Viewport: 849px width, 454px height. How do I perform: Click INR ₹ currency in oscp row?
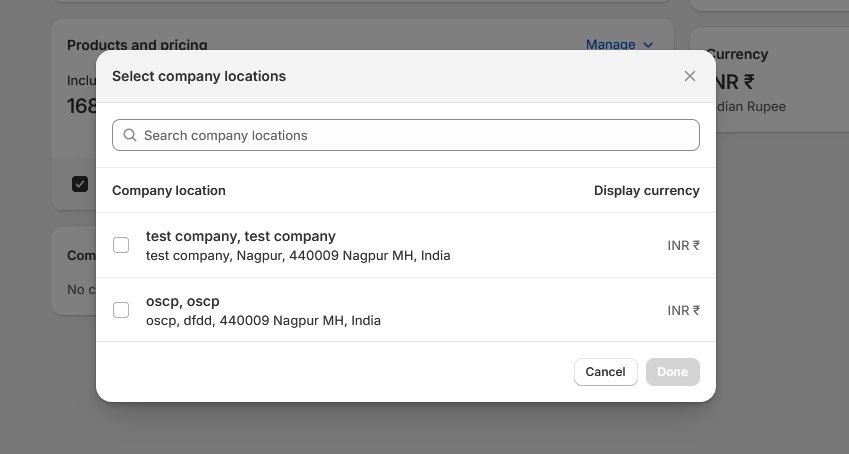click(683, 310)
